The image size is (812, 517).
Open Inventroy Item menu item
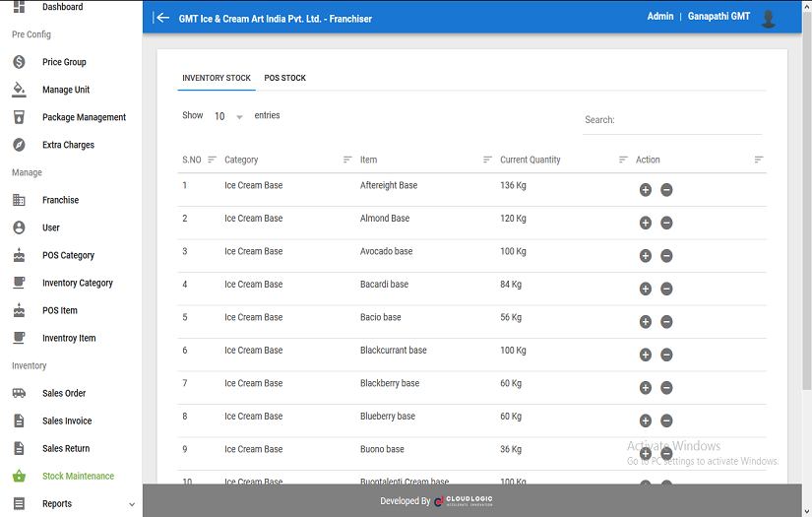pyautogui.click(x=69, y=339)
